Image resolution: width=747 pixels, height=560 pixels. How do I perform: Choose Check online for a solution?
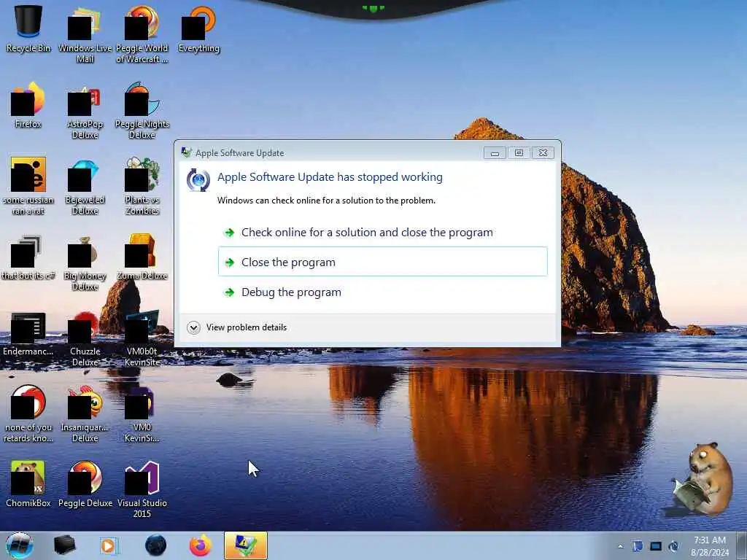[383, 233]
